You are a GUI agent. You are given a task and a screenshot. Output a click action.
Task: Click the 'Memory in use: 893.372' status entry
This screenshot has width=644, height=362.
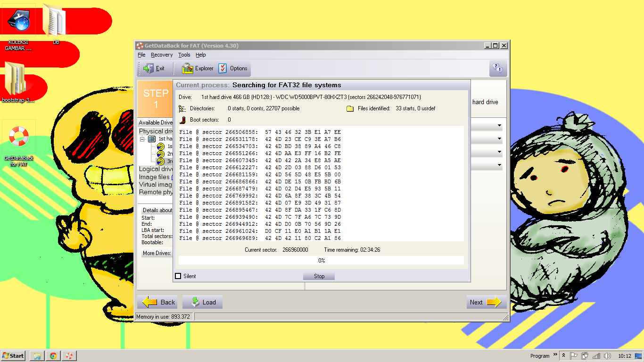click(x=163, y=317)
